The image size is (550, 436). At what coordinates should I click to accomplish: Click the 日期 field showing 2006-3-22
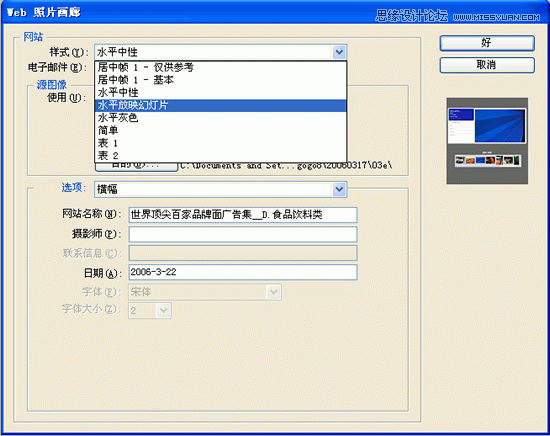pos(243,272)
